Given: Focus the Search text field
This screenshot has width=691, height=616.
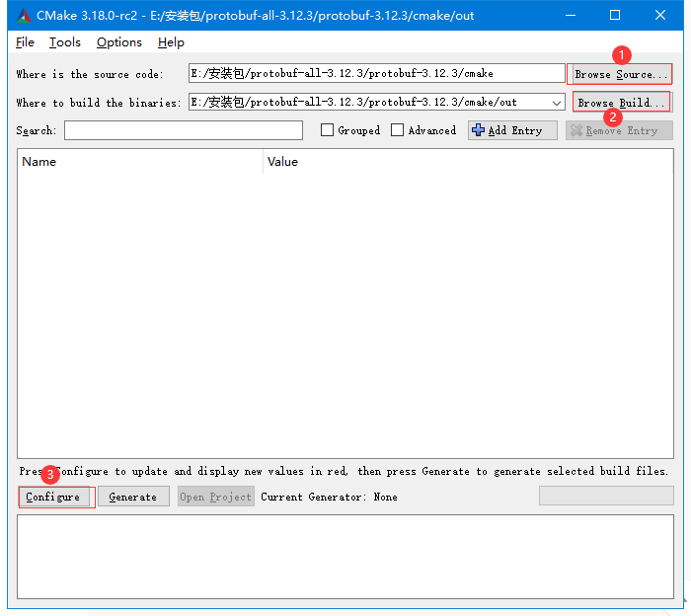Looking at the screenshot, I should click(184, 130).
